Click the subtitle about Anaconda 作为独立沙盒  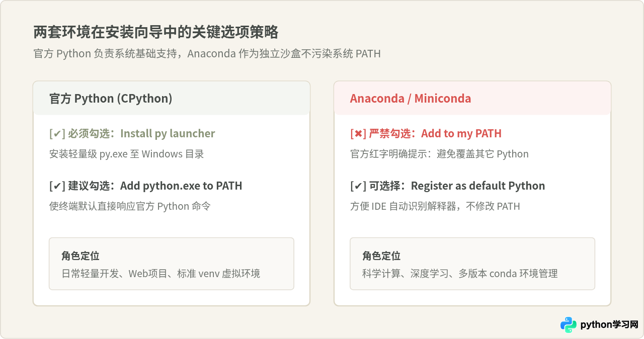point(207,53)
